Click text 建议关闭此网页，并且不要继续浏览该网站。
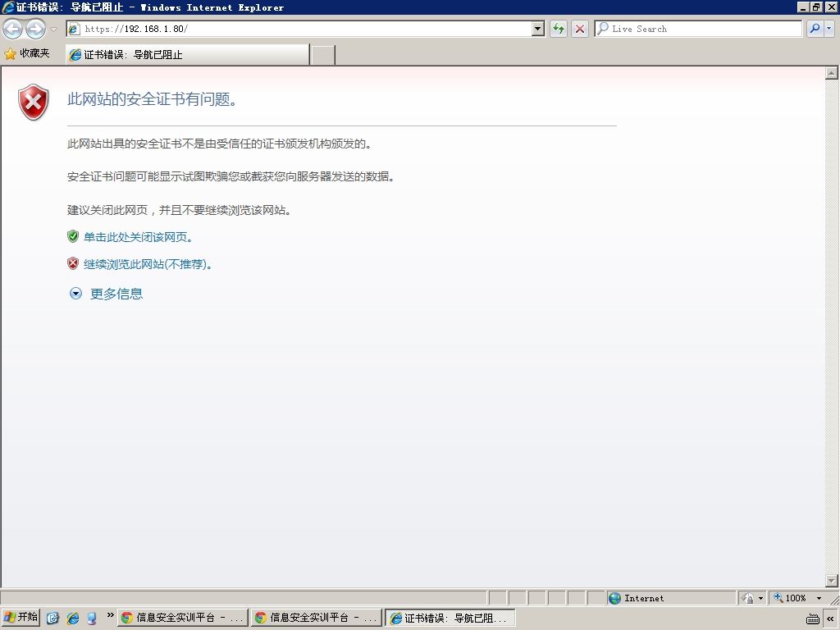 coord(179,210)
